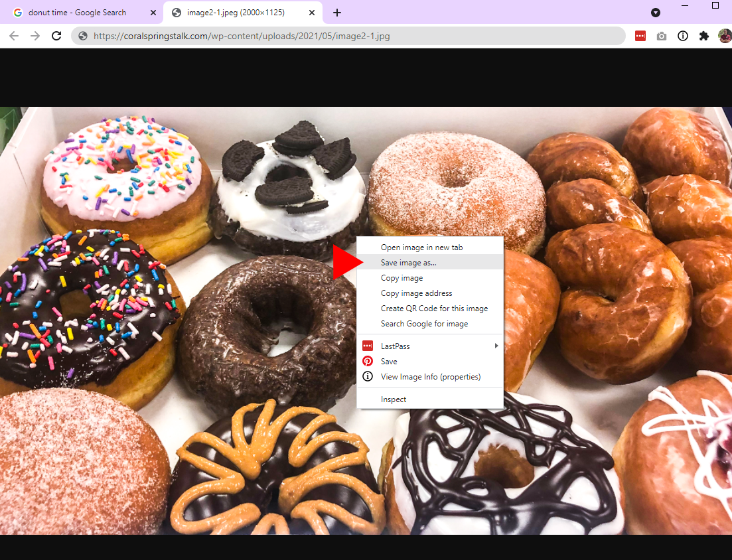
Task: Choose Search Google for image
Action: click(430, 324)
